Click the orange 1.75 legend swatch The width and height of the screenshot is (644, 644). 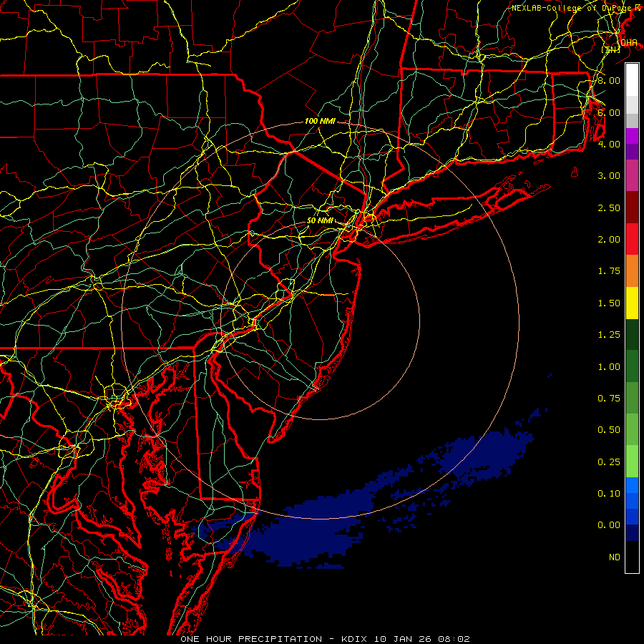click(x=632, y=270)
